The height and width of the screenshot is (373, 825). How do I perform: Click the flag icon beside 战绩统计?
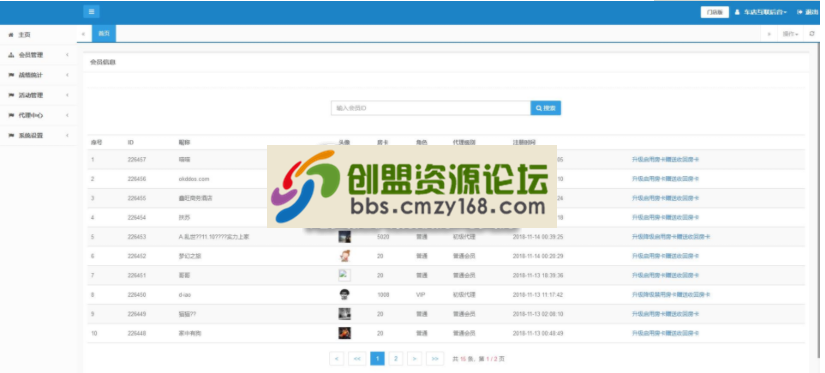click(11, 75)
